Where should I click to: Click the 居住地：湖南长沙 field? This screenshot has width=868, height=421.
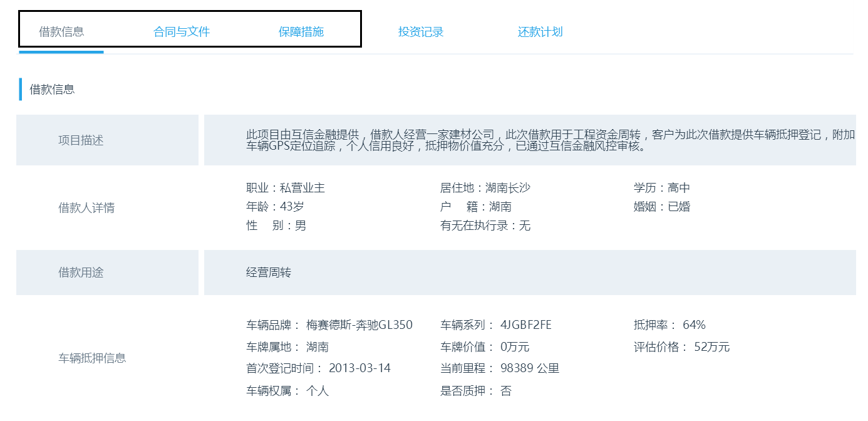coord(485,188)
